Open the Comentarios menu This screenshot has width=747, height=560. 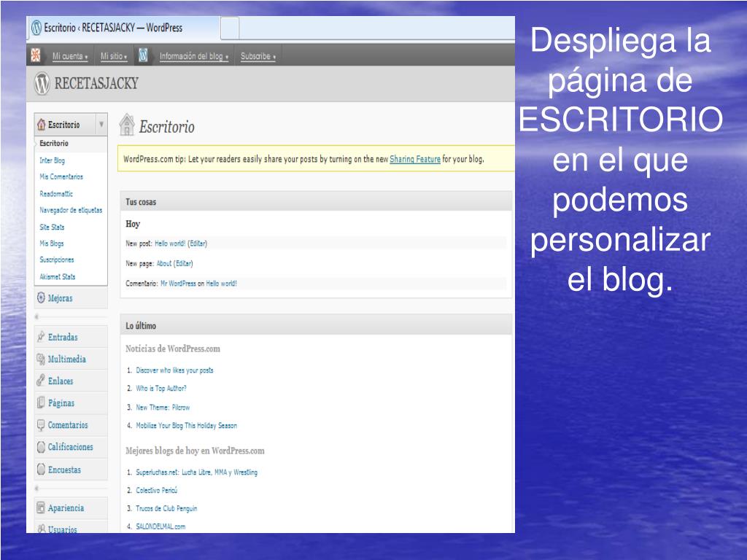tap(68, 425)
